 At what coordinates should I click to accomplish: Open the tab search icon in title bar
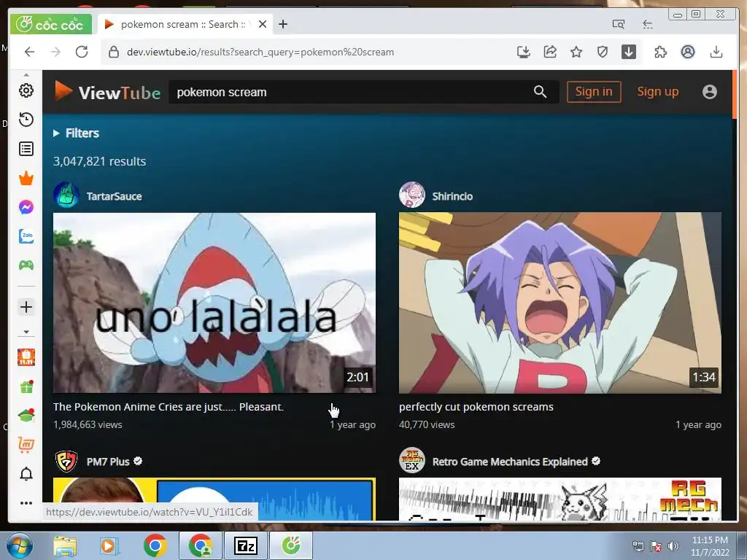pos(619,24)
